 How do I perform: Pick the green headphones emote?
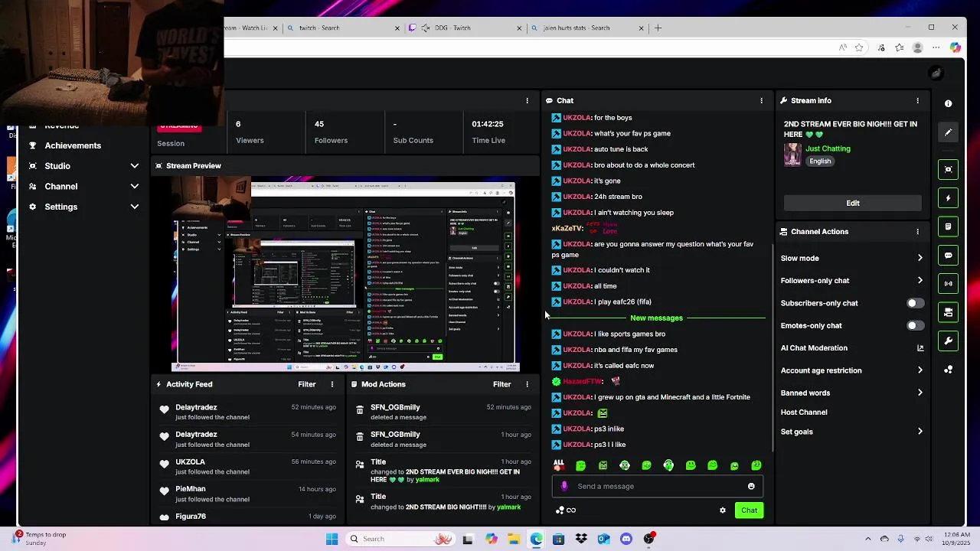(668, 465)
